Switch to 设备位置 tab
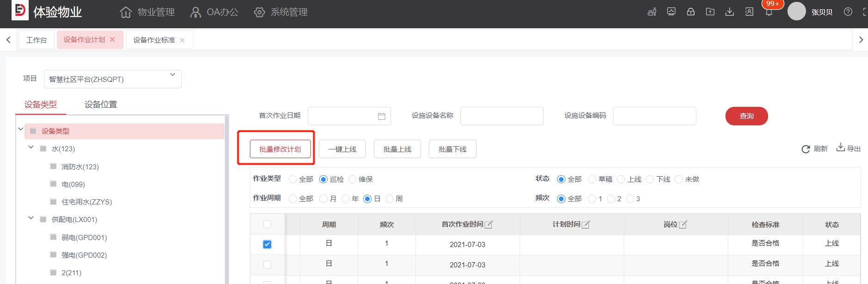 pos(101,105)
